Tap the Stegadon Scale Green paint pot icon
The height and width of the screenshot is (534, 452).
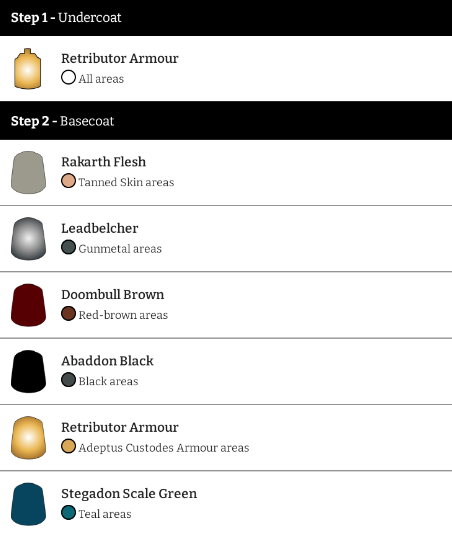click(28, 504)
